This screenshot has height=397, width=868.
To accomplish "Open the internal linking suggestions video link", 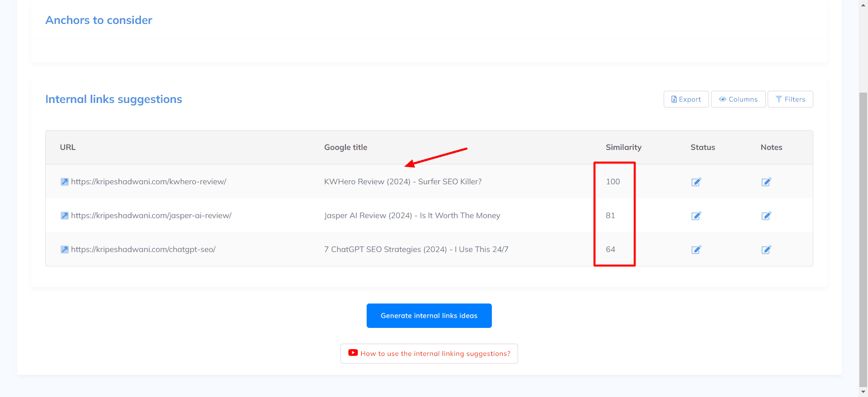I will (x=429, y=354).
